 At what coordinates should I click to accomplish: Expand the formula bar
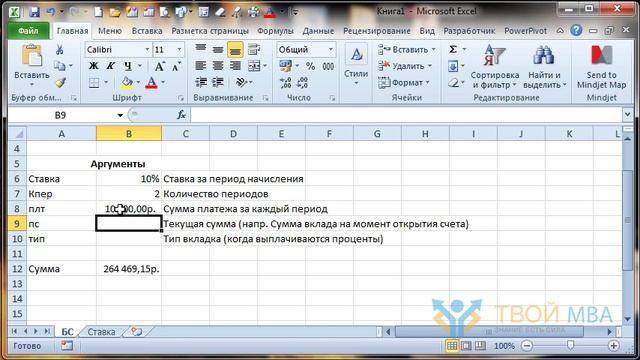(627, 115)
